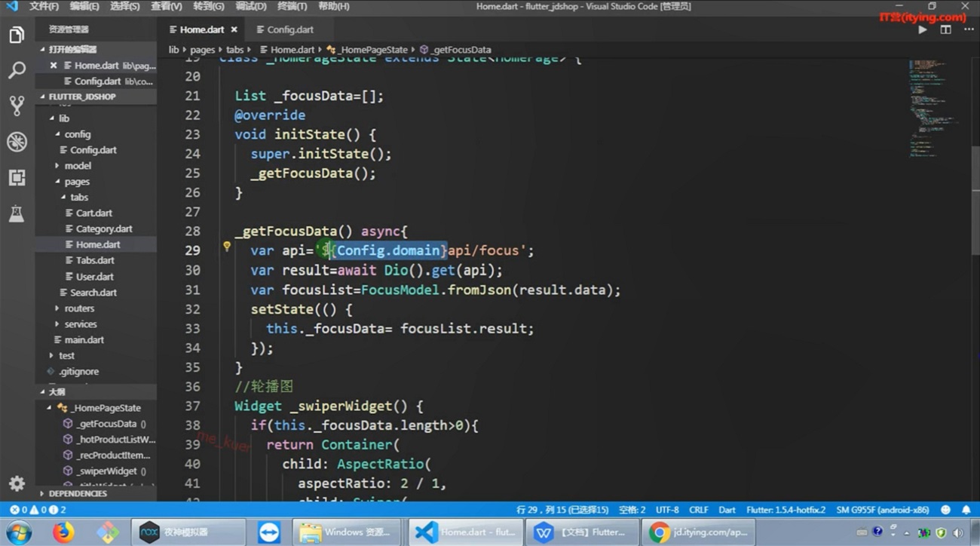Open the Explorer view in activity bar

coord(17,35)
